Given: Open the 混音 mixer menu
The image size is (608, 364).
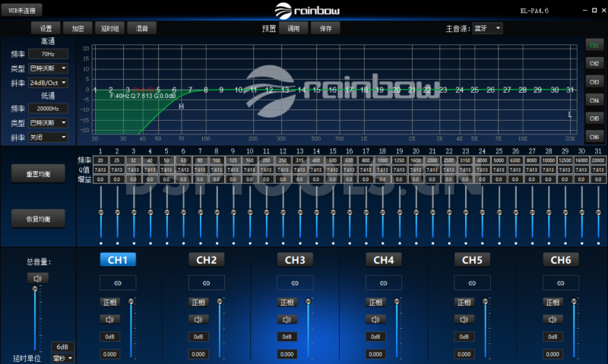Looking at the screenshot, I should 142,28.
